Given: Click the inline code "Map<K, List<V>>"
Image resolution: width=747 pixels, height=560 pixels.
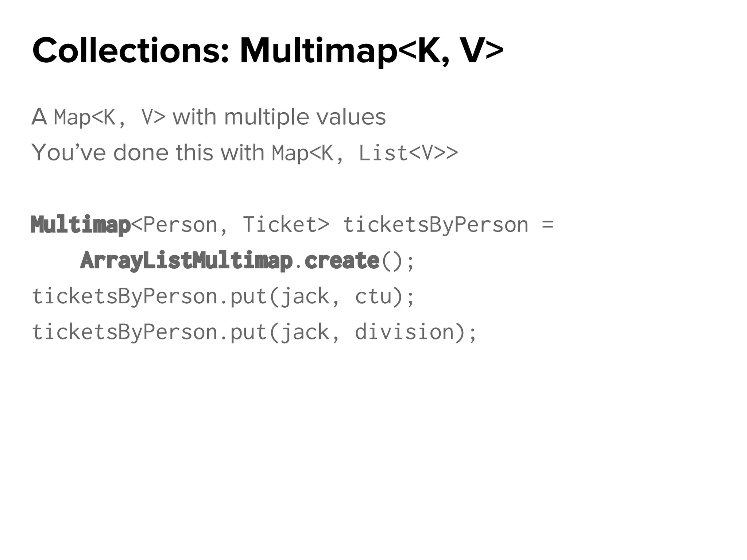Looking at the screenshot, I should (365, 153).
